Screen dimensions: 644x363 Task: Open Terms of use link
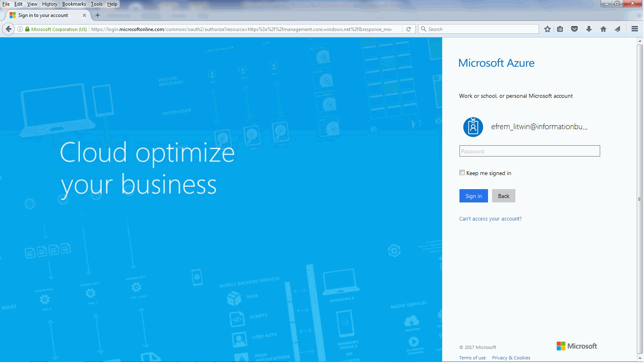pyautogui.click(x=472, y=358)
